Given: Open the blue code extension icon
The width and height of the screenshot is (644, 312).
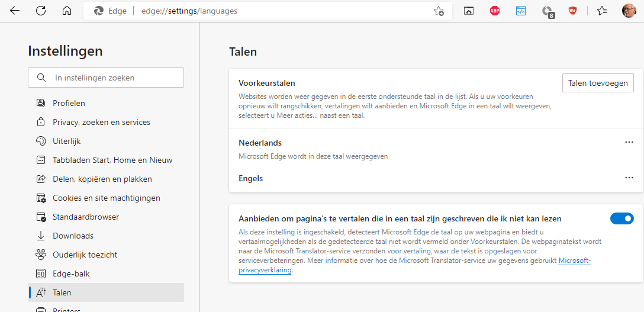Looking at the screenshot, I should (x=521, y=11).
